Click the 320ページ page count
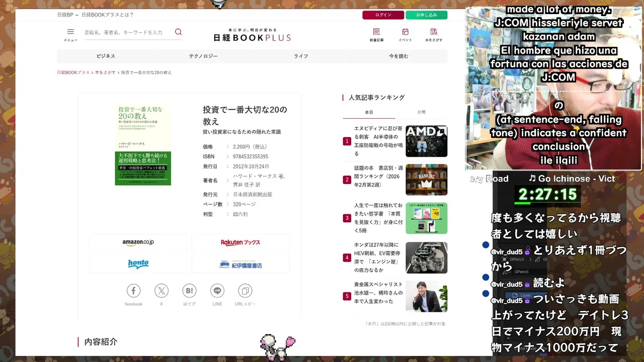The height and width of the screenshot is (362, 644). [245, 204]
